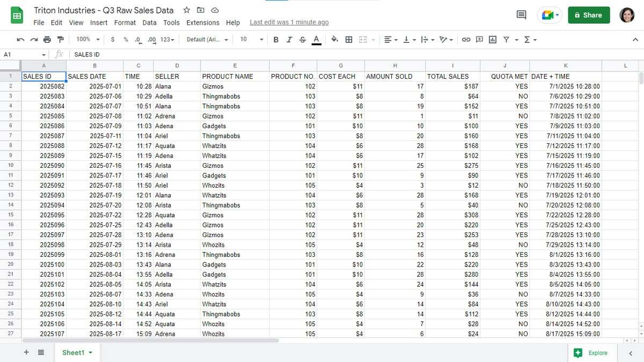The width and height of the screenshot is (644, 362).
Task: Select cell containing 'Thingmabobs' for Adella
Action: (235, 97)
